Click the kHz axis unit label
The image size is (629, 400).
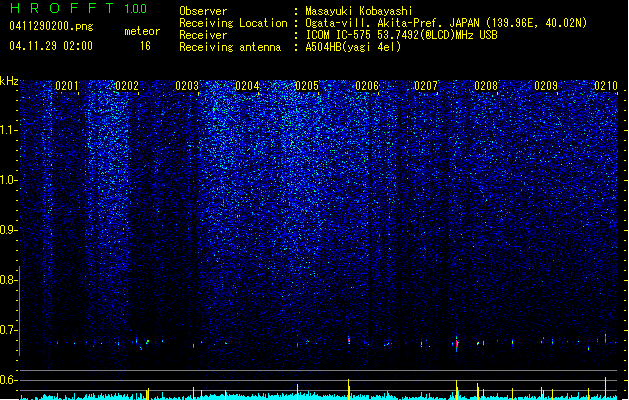pos(9,81)
